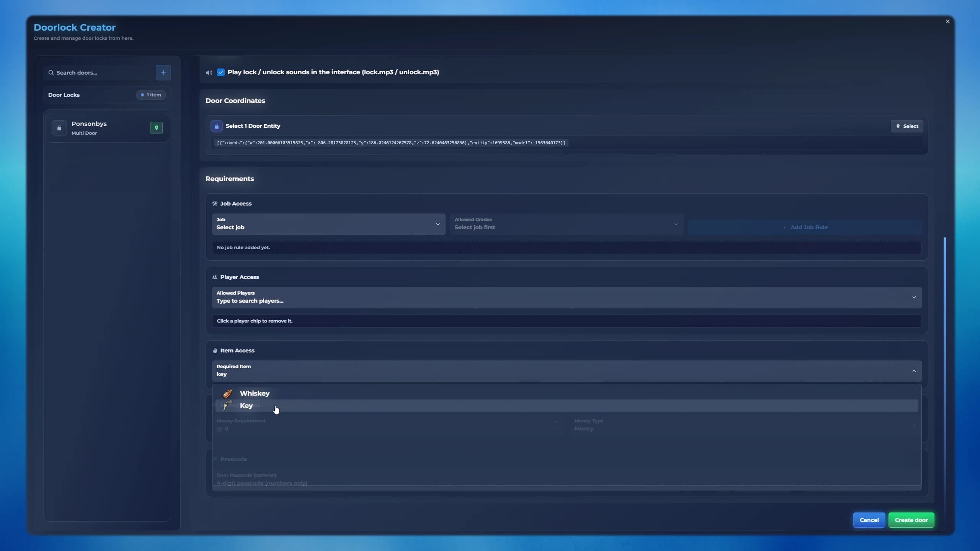Screen dimensions: 980x551
Task: Click the 'Door Coordinates' heading
Action: tap(235, 101)
